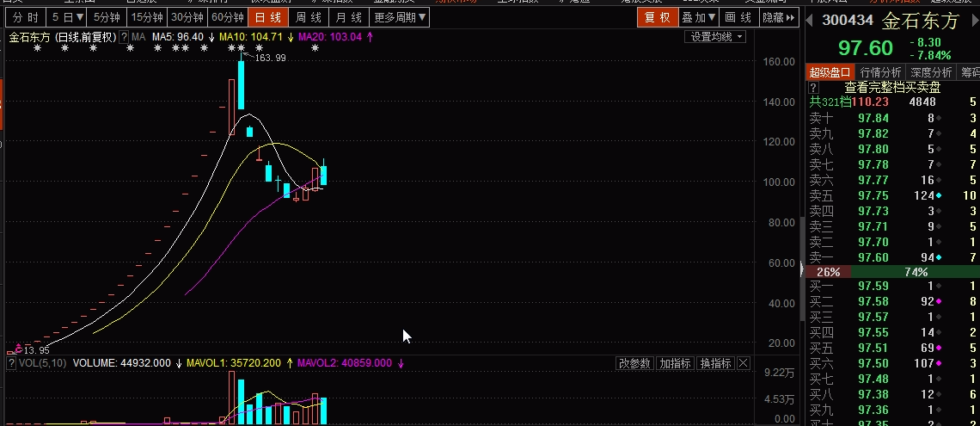This screenshot has height=426, width=980.
Task: Open the 行情分析 tab
Action: tap(880, 72)
